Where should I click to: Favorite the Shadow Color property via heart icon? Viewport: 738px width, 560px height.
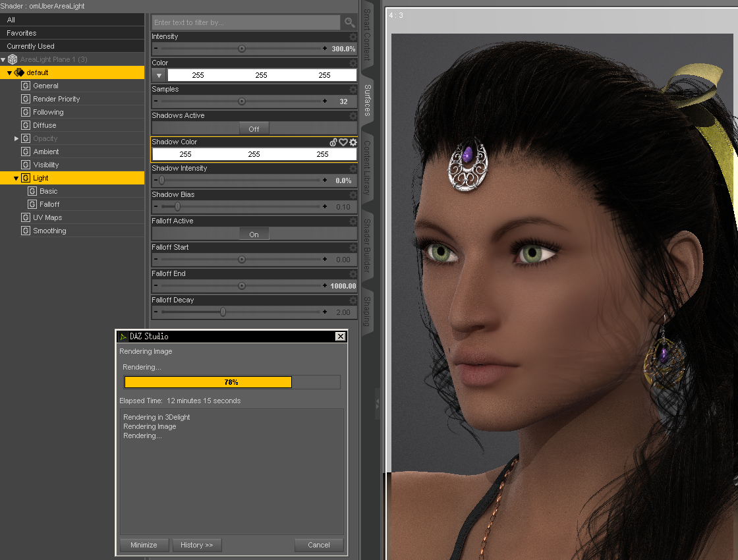[343, 142]
